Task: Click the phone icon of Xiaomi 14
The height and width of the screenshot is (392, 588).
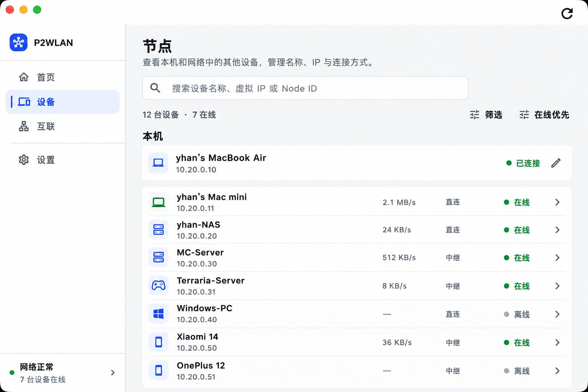Action: coord(158,342)
